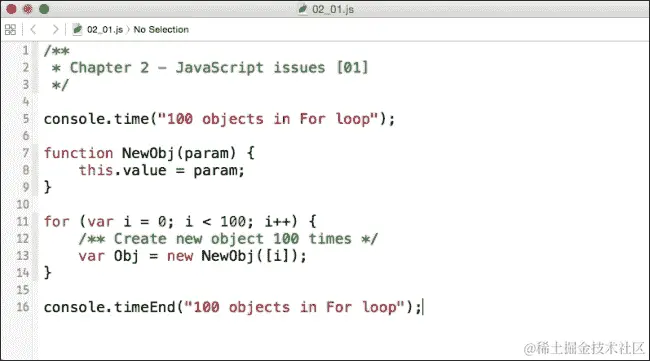Minimize the window with the middle red-yellow button
Screen dimensions: 650x361
28,9
